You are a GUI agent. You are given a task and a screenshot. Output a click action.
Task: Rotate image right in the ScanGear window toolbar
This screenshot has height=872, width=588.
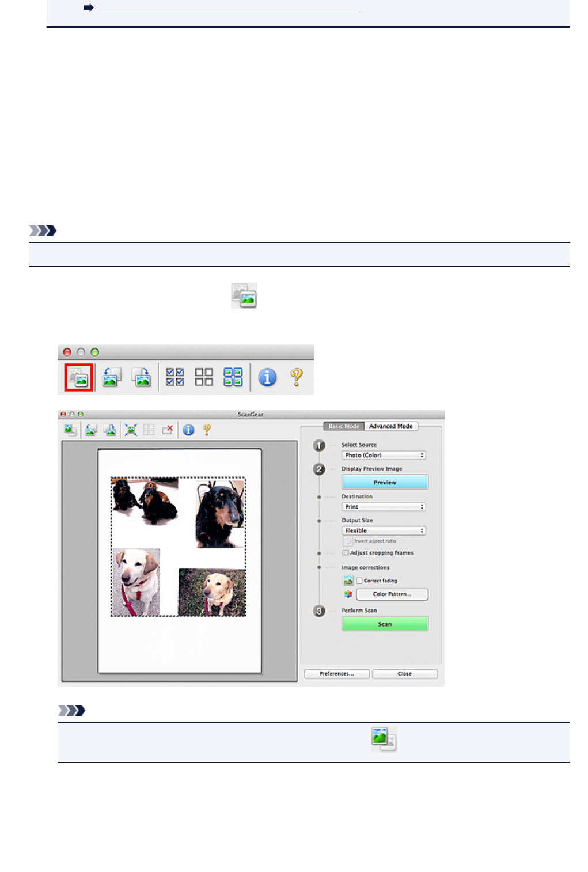point(109,430)
